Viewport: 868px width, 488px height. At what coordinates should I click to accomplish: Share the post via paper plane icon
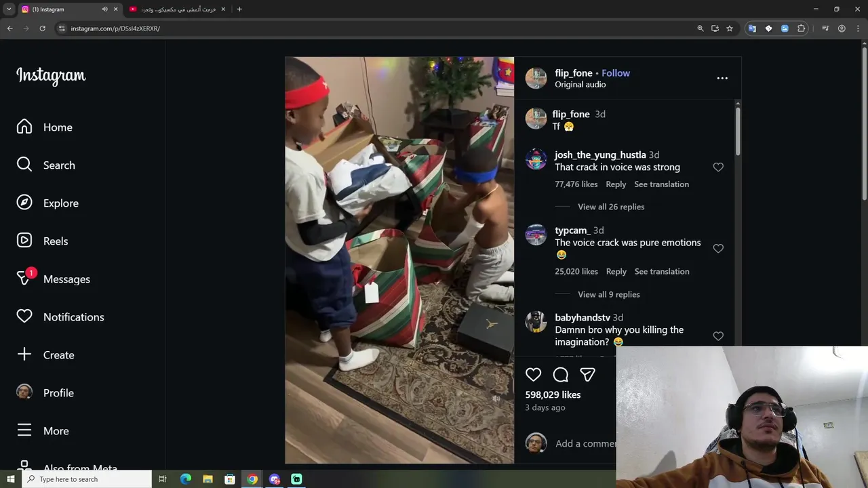pyautogui.click(x=587, y=375)
